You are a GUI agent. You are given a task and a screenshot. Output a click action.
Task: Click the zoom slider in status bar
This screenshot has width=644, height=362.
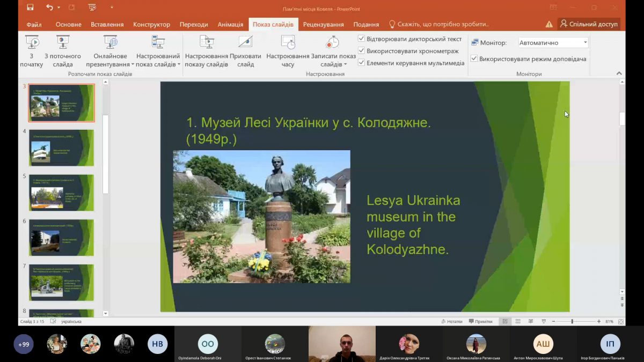[x=572, y=321]
